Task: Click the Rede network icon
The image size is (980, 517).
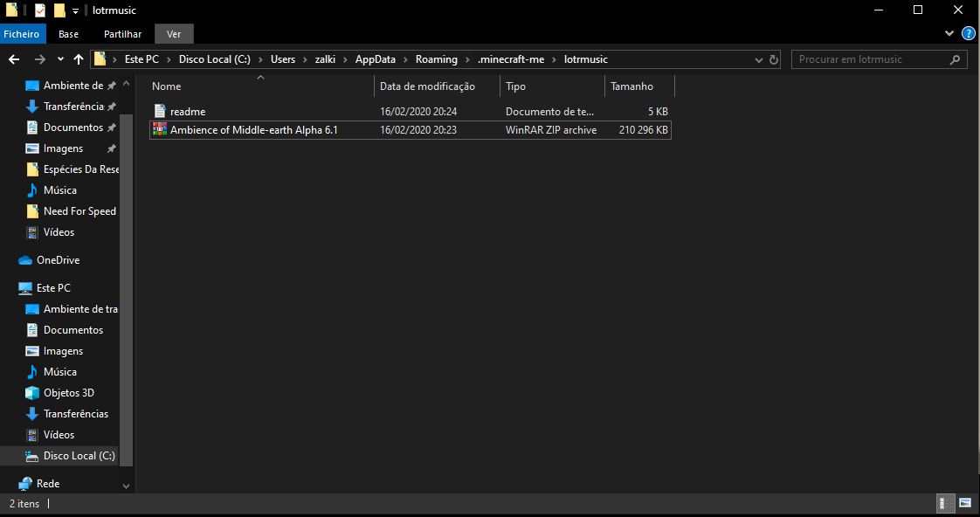Action: (x=25, y=484)
